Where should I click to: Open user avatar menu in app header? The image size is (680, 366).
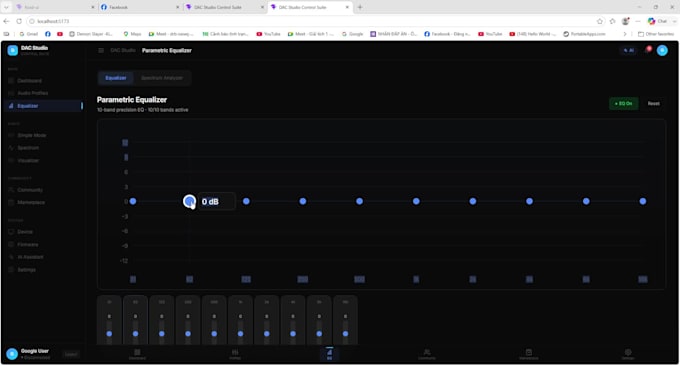(x=662, y=50)
